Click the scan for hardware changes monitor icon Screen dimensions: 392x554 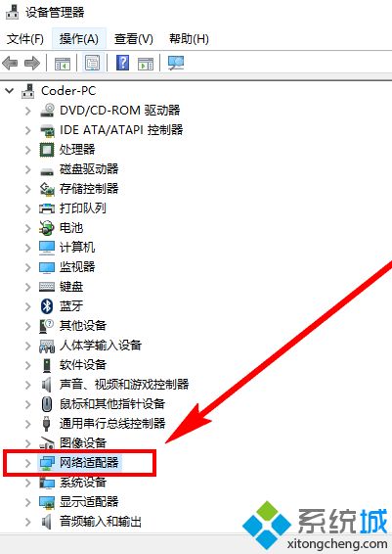point(176,63)
